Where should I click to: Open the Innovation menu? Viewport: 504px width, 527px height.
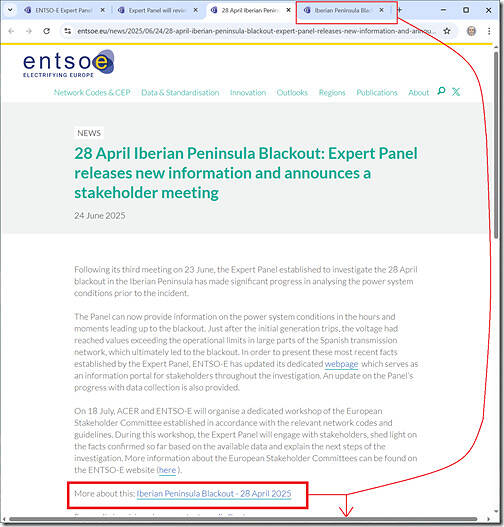pos(248,92)
